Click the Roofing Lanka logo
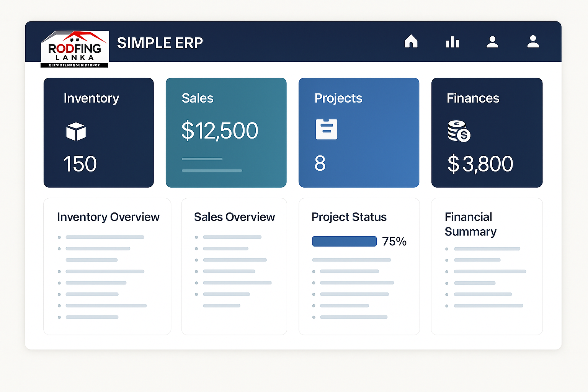Screen dimensions: 588x392 coord(75,49)
